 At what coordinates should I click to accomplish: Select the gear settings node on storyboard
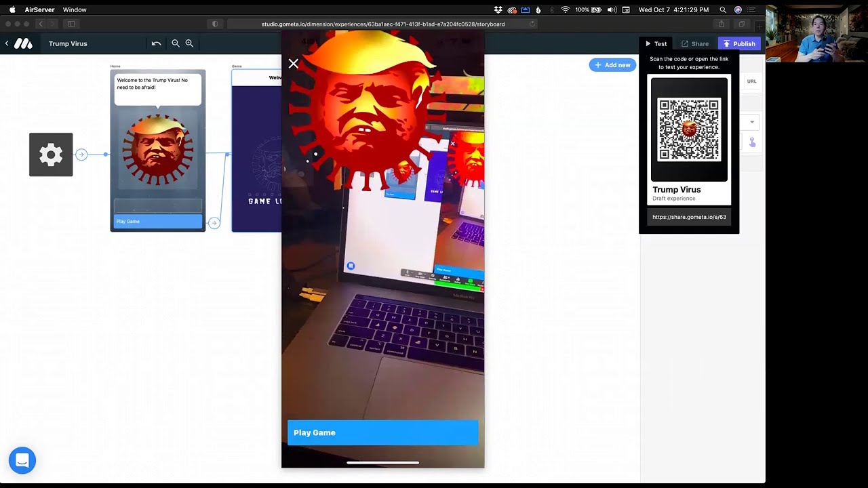pos(51,155)
